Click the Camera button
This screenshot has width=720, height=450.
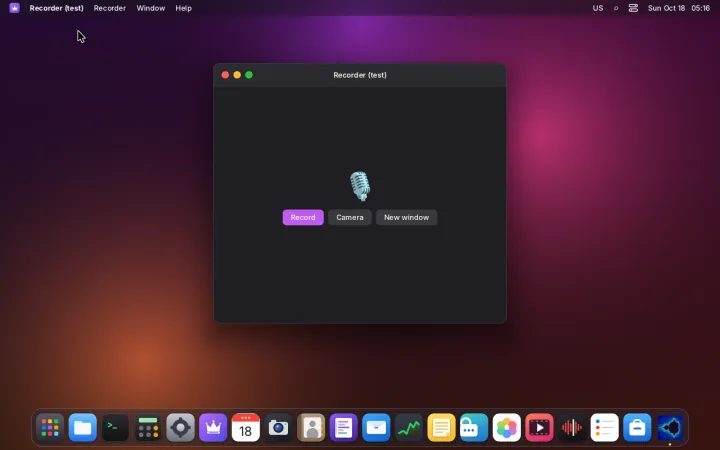(349, 217)
